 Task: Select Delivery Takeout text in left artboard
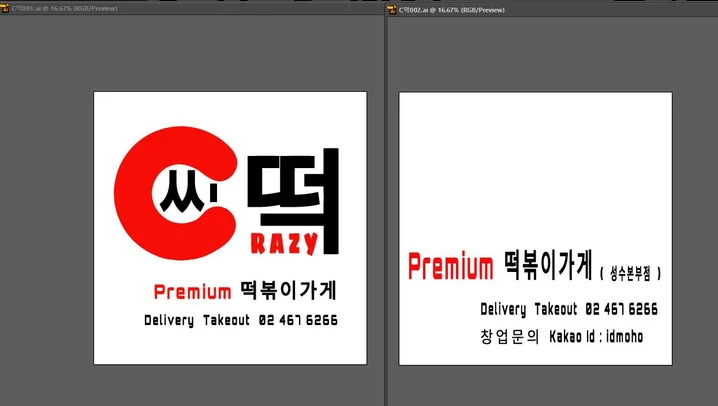(x=197, y=321)
